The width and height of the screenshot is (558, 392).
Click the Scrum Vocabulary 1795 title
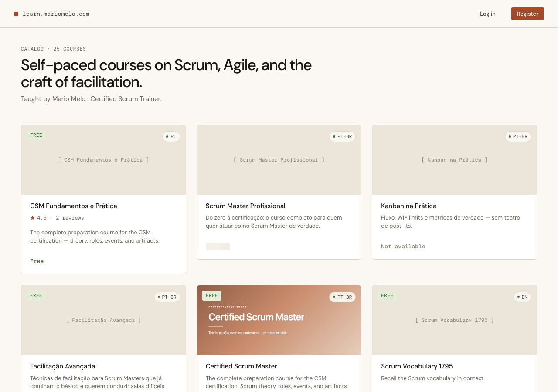pyautogui.click(x=417, y=366)
